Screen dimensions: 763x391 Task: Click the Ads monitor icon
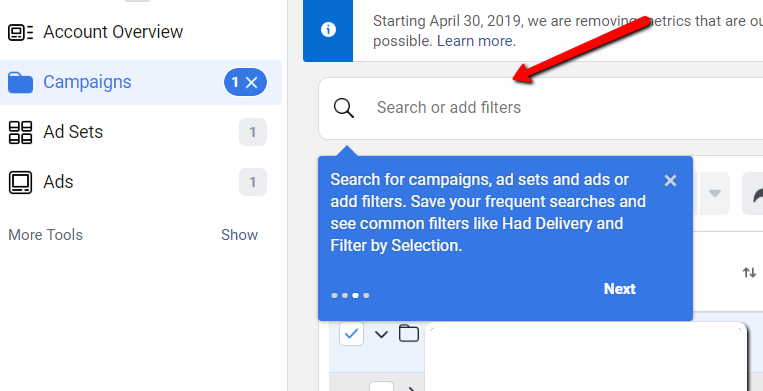click(20, 182)
